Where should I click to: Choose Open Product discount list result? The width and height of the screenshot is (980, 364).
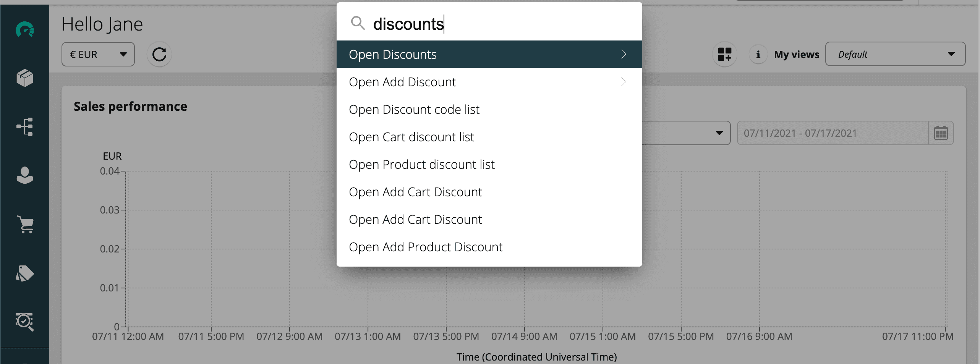click(x=422, y=165)
